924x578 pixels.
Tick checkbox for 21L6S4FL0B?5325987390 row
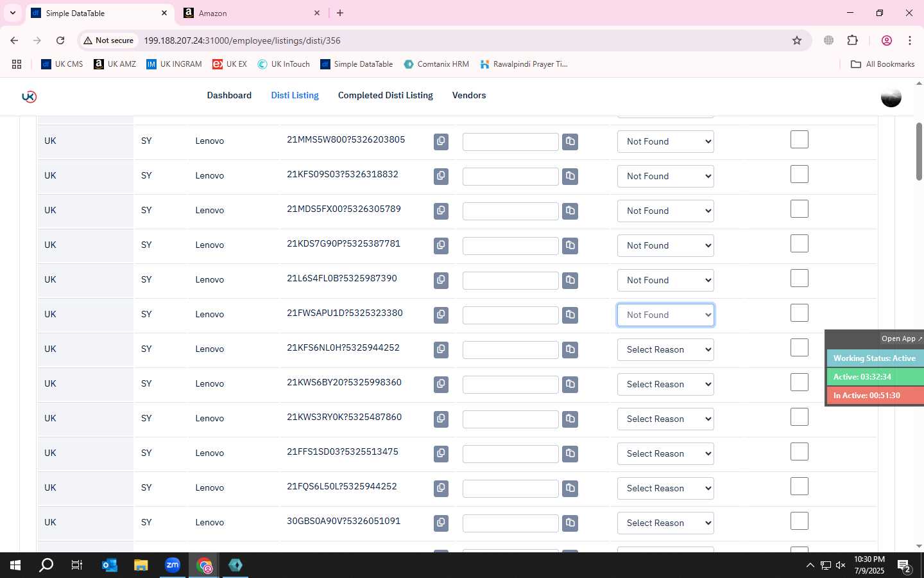(x=799, y=278)
